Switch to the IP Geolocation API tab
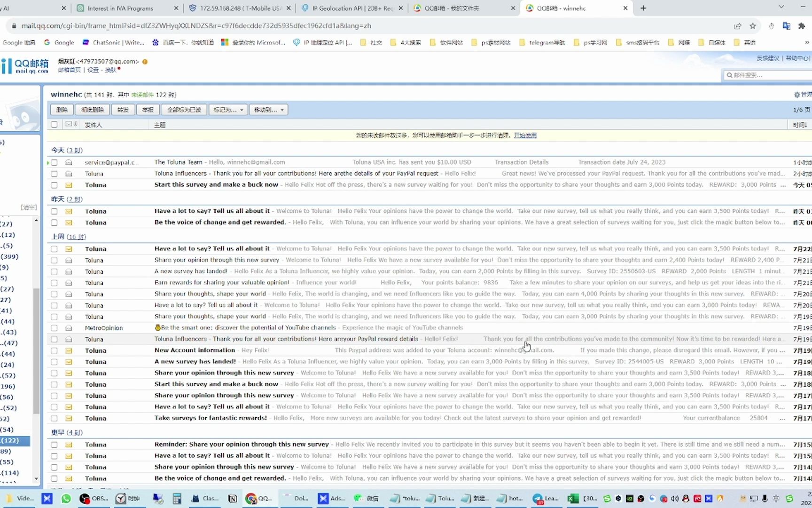 pos(351,8)
